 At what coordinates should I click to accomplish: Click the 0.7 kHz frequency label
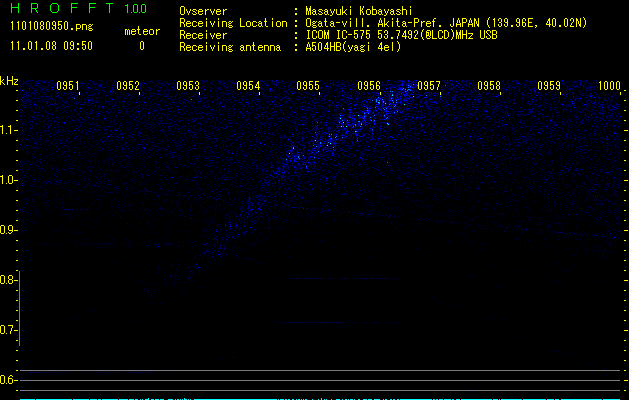tap(8, 330)
